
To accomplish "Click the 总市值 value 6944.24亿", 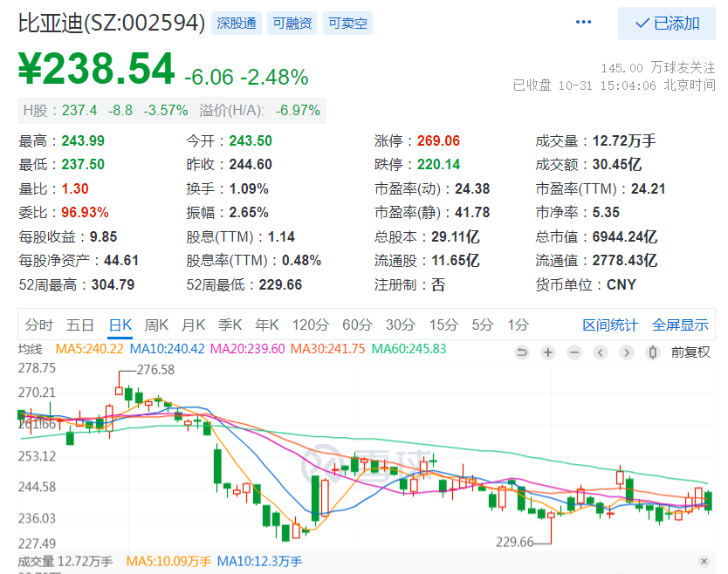I will (624, 236).
